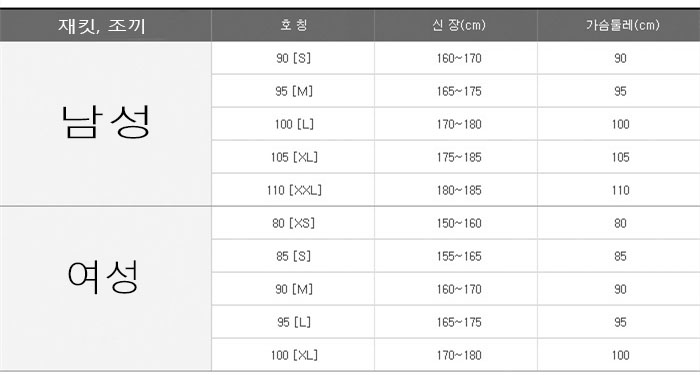The image size is (700, 375).
Task: Select the 85 [S] women's size cell
Action: click(293, 256)
